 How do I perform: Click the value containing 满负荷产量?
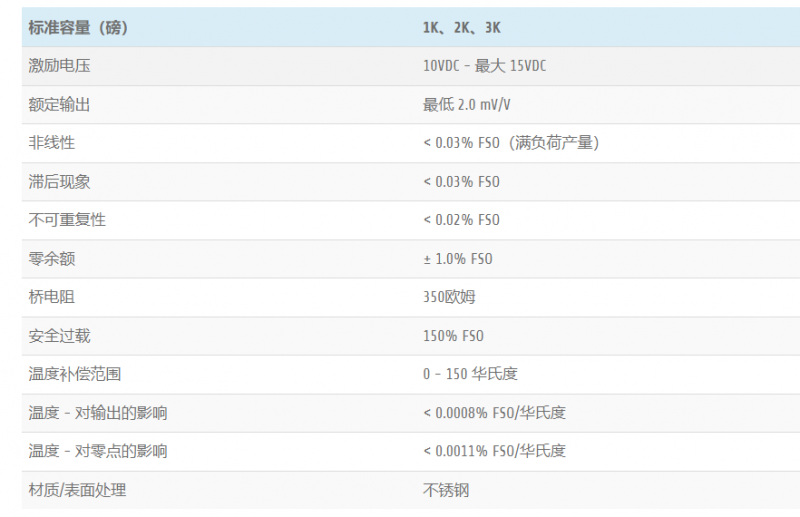click(511, 143)
